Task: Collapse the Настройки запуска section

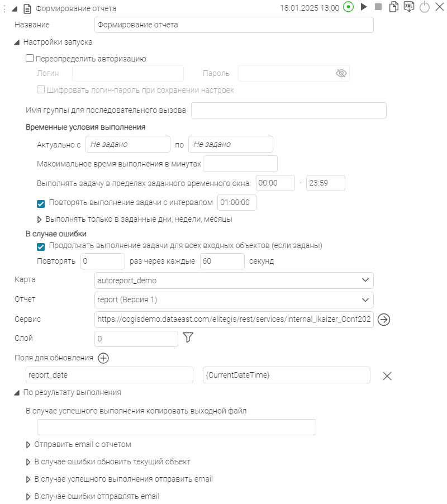Action: [17, 42]
